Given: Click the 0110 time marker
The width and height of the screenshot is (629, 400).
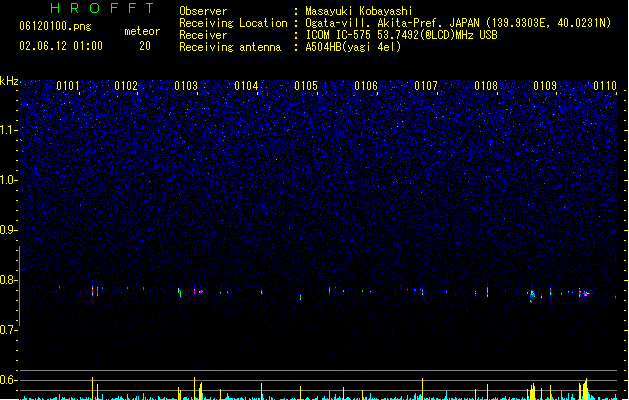Looking at the screenshot, I should pyautogui.click(x=605, y=86).
